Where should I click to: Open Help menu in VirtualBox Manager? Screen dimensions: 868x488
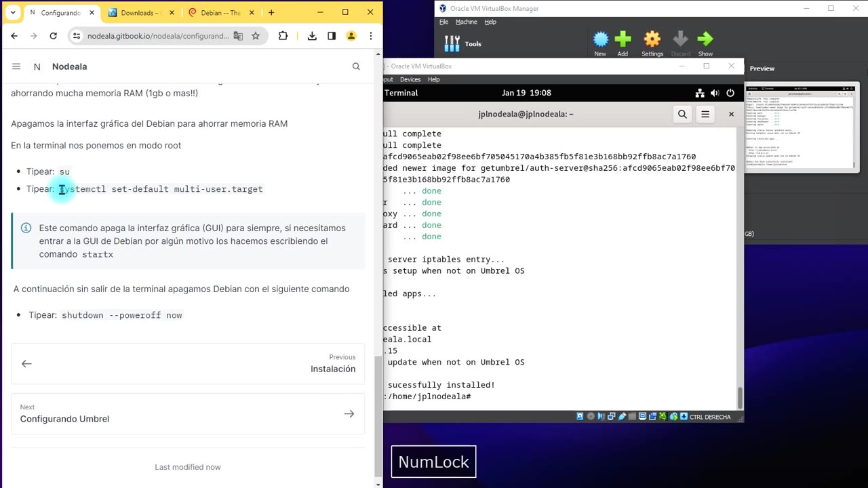point(490,22)
